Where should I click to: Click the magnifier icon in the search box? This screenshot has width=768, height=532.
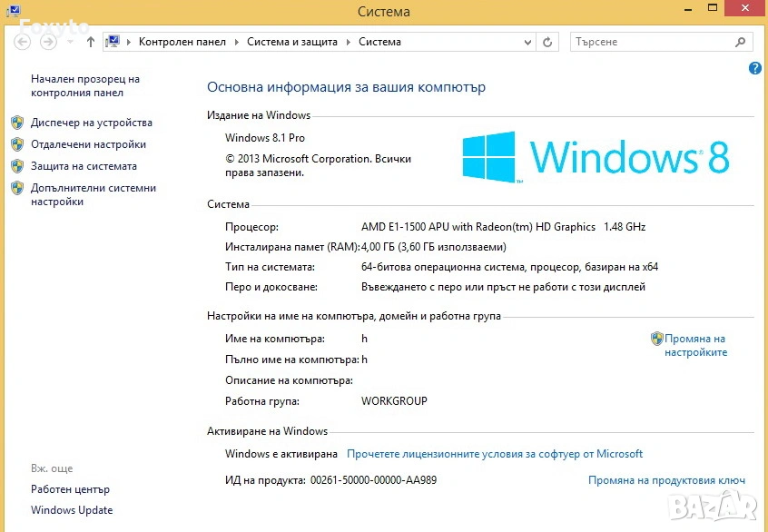(740, 42)
